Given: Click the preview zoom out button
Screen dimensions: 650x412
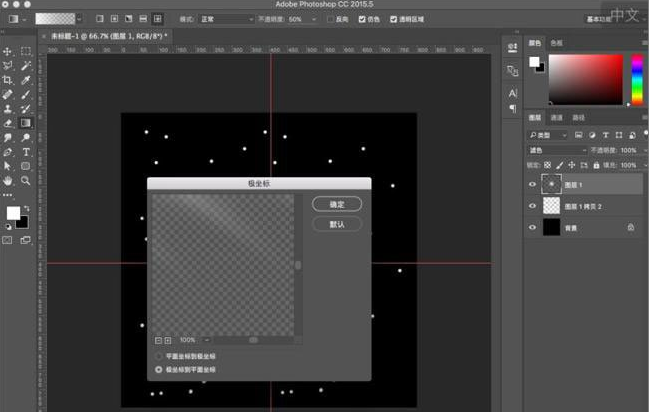Looking at the screenshot, I should coord(158,340).
